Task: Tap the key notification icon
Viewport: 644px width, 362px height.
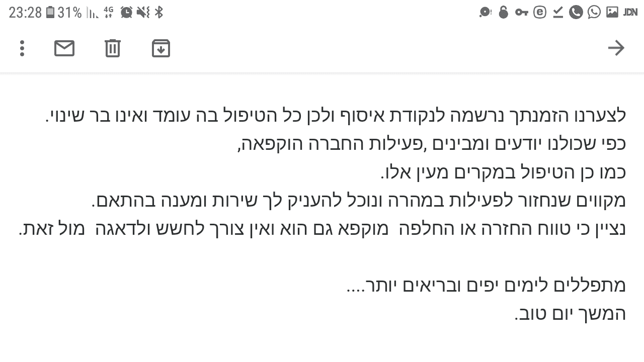Action: pyautogui.click(x=522, y=12)
